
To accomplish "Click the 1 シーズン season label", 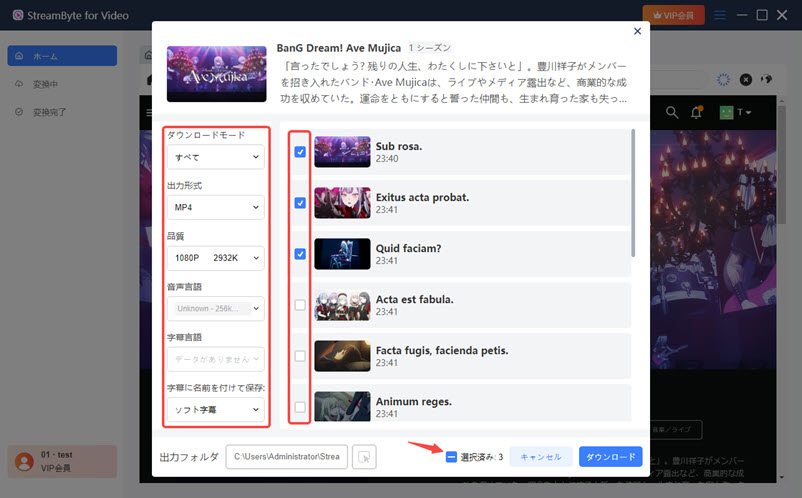I will click(430, 48).
